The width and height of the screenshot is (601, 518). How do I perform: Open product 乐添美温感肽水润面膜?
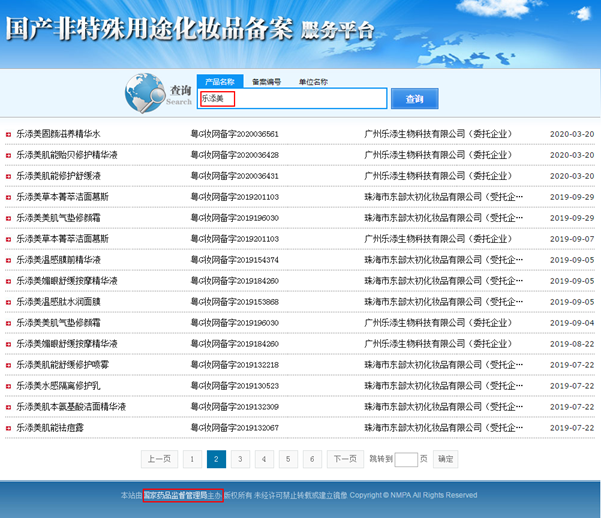pos(58,302)
